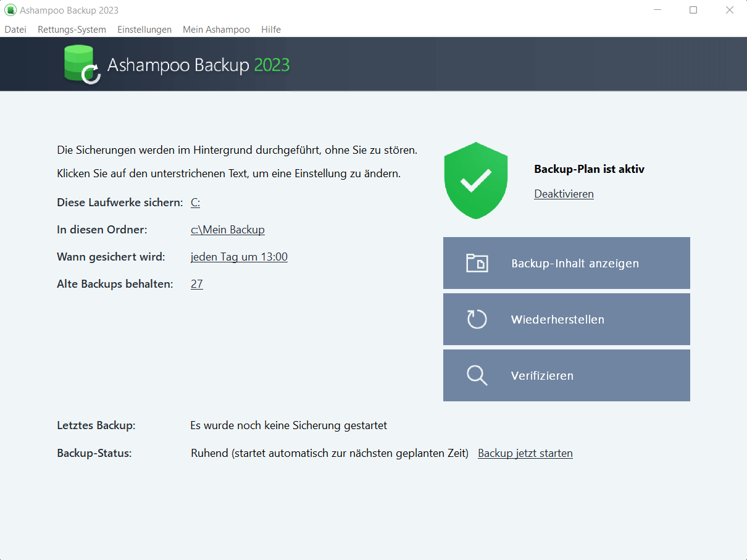Open the Einstellungen menu
This screenshot has width=747, height=560.
click(x=144, y=29)
